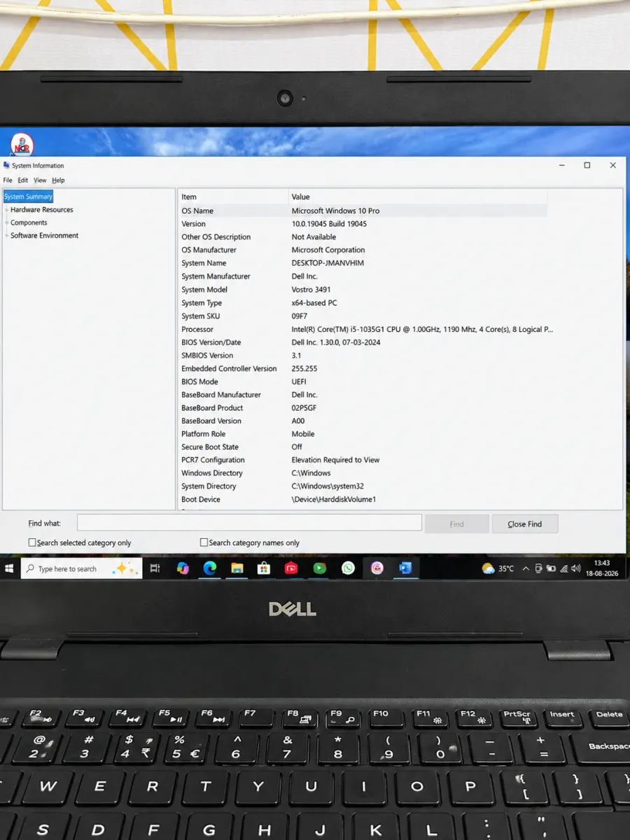Click value 10.0.19045 Build 19045
630x840 pixels.
329,224
